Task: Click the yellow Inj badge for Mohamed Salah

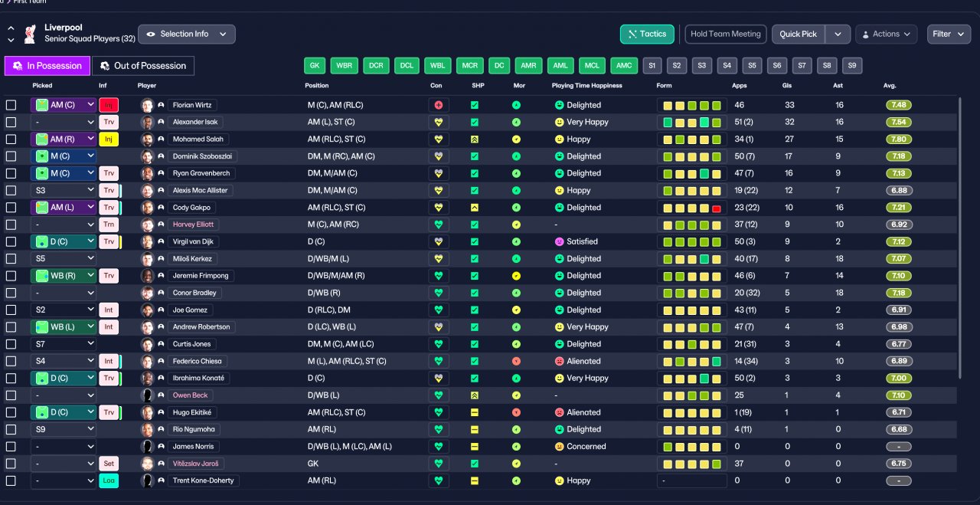Action: click(109, 139)
